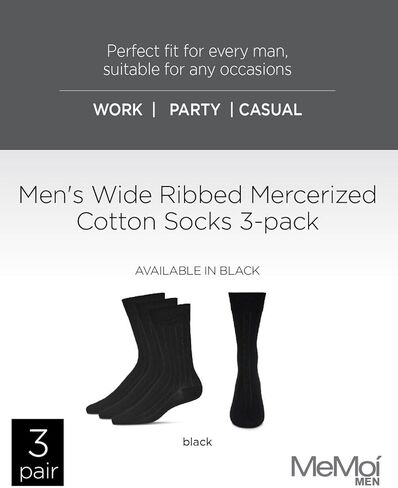Click Available in Black text
This screenshot has height=488, width=398.
pyautogui.click(x=197, y=271)
